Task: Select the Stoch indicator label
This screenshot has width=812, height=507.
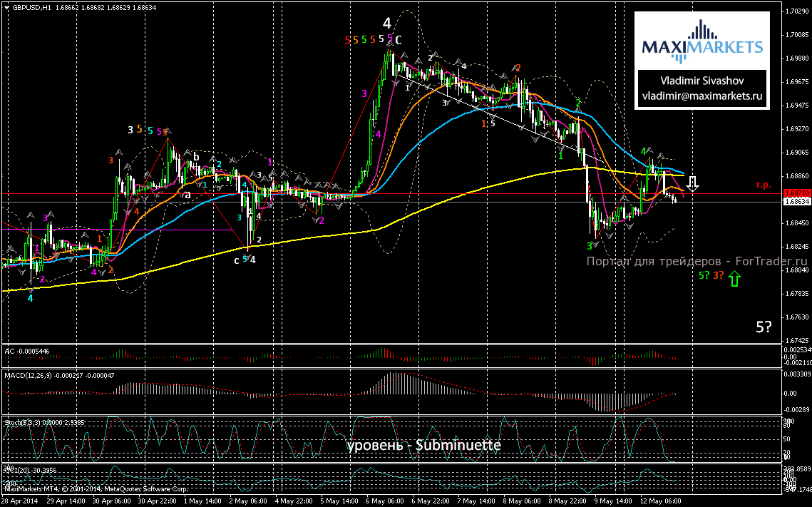Action: (x=21, y=423)
